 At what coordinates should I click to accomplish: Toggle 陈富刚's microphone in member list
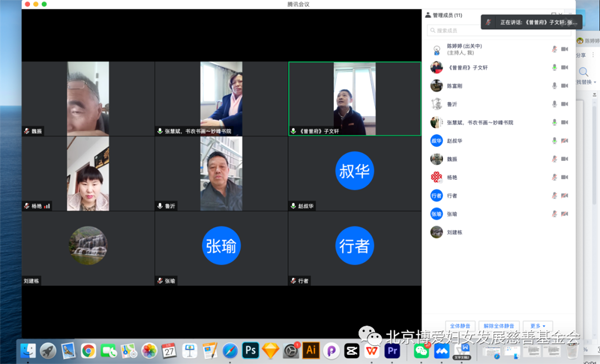(x=554, y=86)
